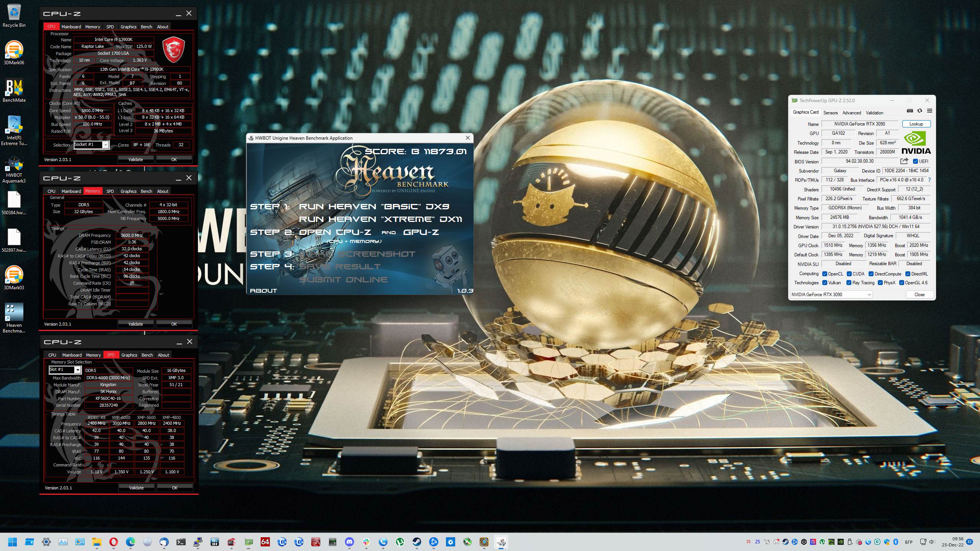Click the MSI dragon logo in CPU-Z
Viewport: 980px width, 551px height.
pyautogui.click(x=174, y=50)
